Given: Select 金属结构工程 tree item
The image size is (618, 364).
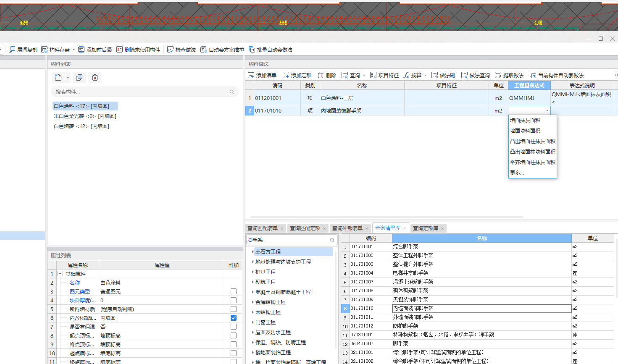Looking at the screenshot, I should point(271,302).
